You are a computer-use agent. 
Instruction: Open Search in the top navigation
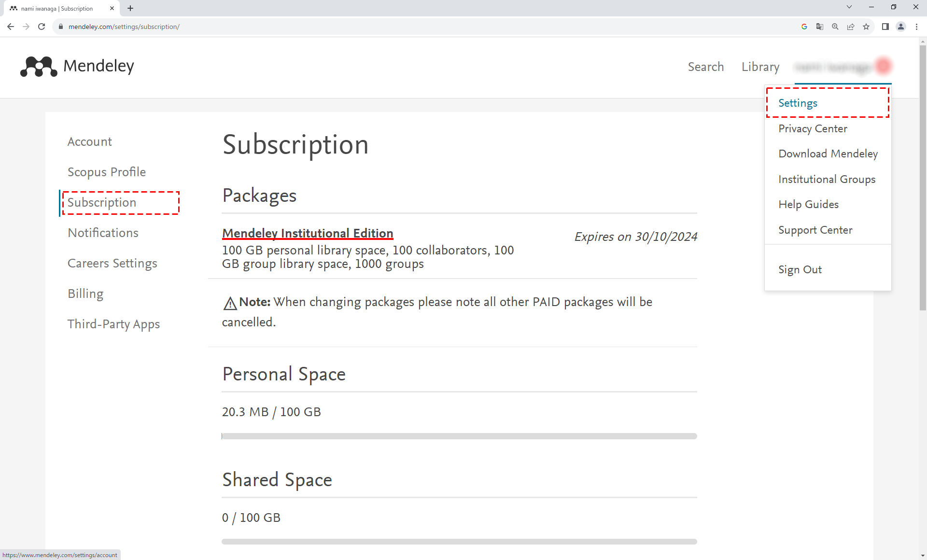point(705,67)
